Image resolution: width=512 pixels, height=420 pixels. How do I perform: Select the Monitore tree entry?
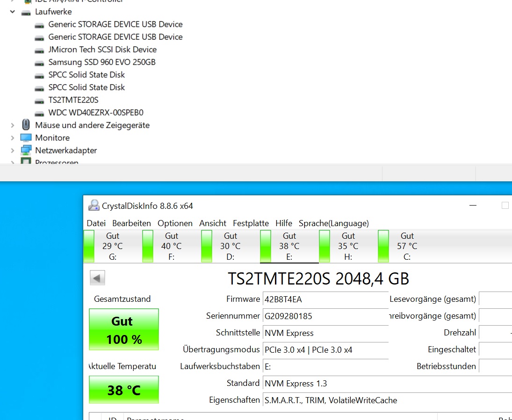52,138
